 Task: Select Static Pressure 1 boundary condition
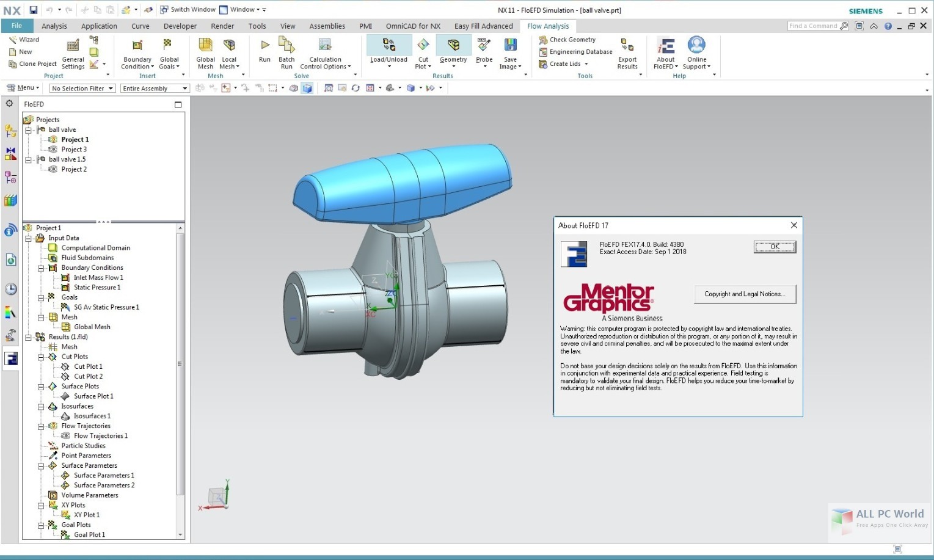pyautogui.click(x=97, y=288)
